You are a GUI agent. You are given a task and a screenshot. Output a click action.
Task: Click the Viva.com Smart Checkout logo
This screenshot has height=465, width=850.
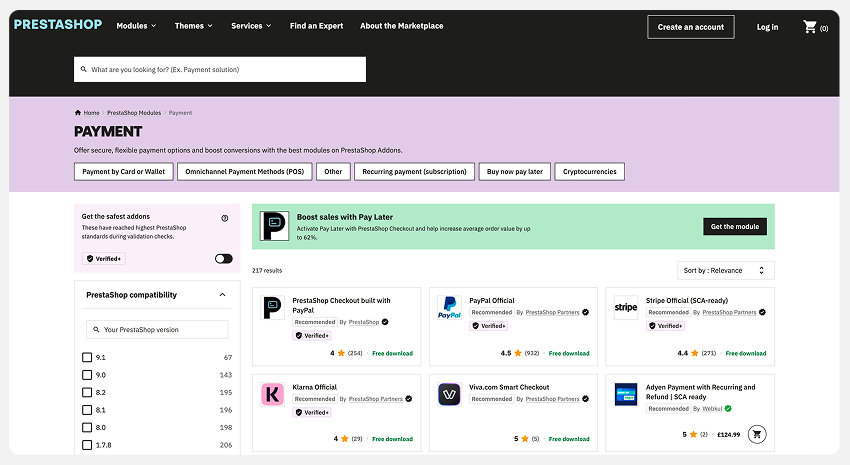tap(449, 394)
